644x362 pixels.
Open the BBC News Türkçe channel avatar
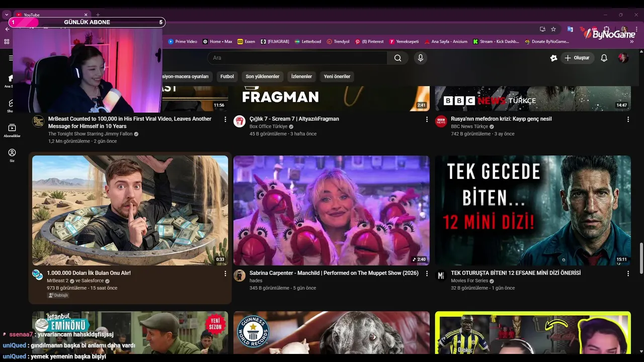tap(441, 121)
